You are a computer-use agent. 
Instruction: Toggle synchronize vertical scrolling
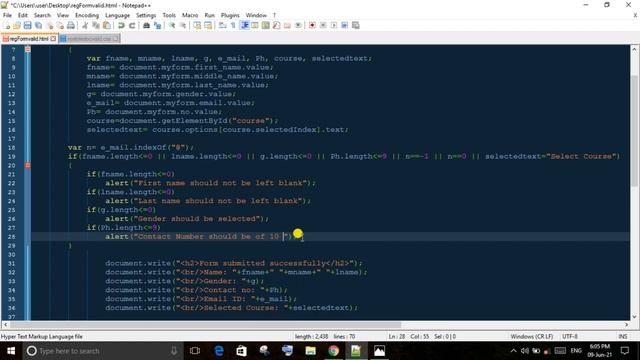[x=197, y=26]
